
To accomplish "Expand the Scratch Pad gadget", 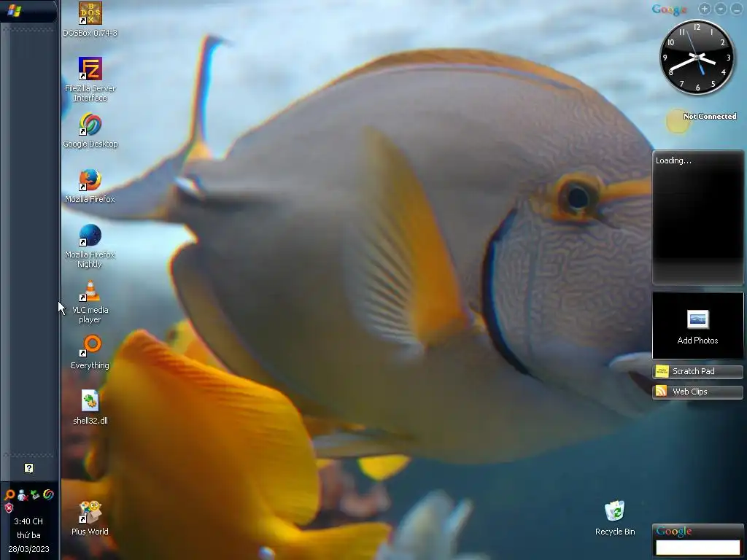I will tap(698, 371).
